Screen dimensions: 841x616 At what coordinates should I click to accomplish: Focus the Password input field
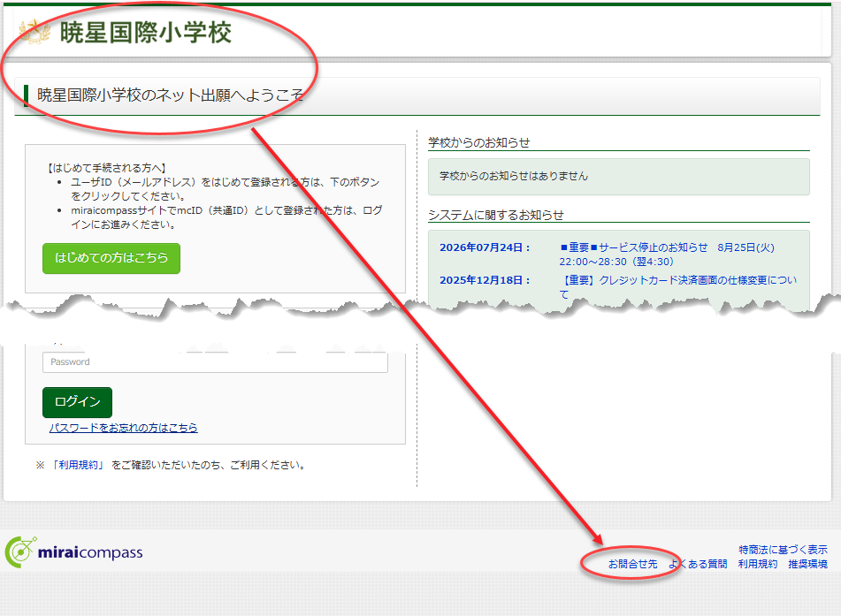215,362
